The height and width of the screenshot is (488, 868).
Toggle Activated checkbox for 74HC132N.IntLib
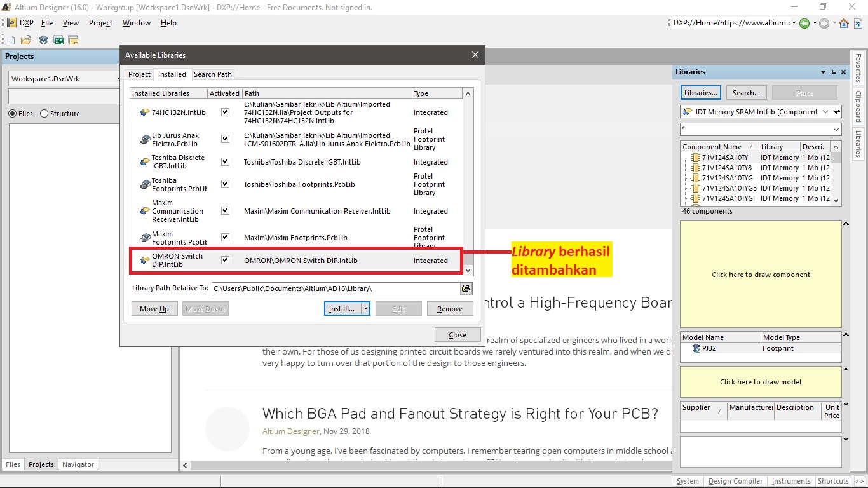tap(225, 112)
